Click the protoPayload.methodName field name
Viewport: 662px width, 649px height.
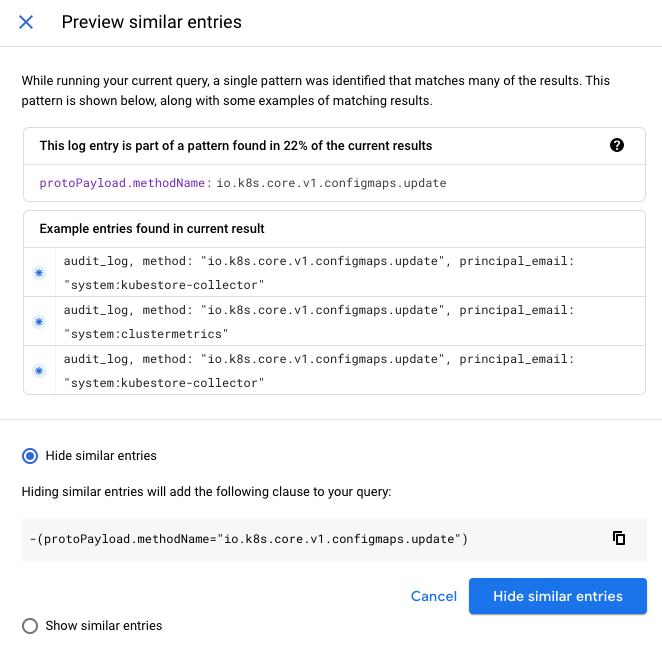125,183
